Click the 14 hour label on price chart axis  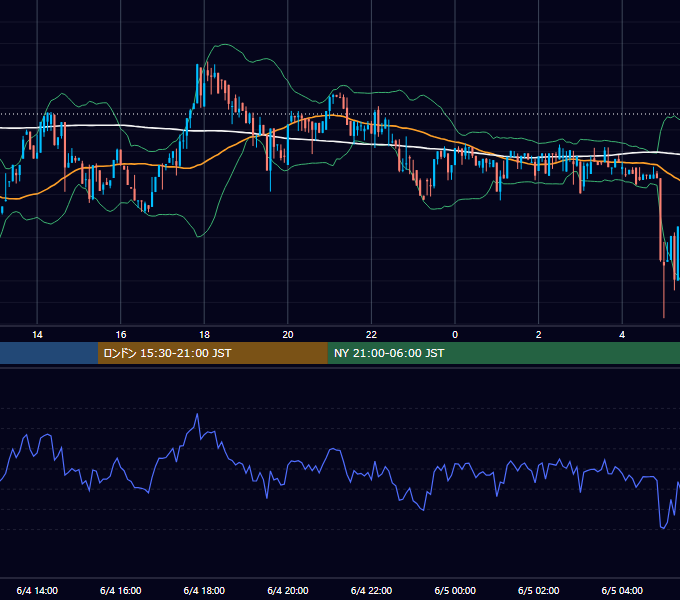point(37,335)
